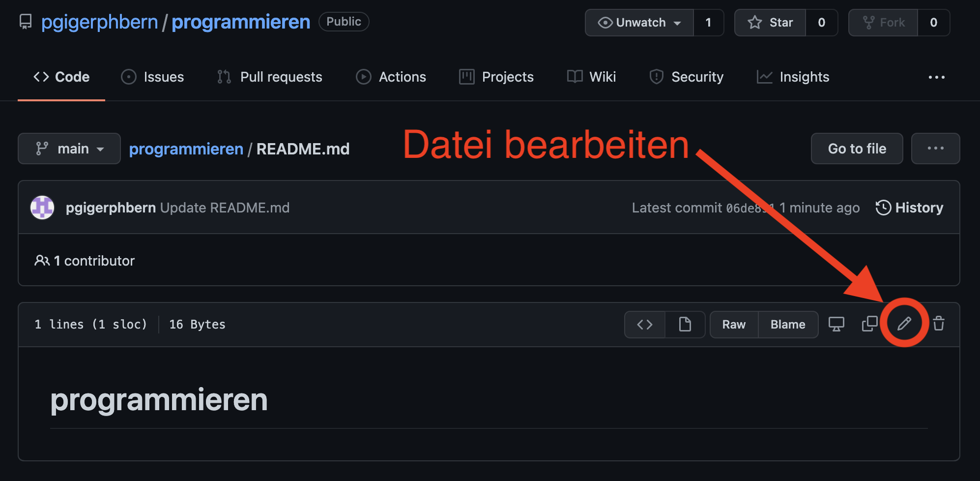Copy raw contents with the copy icon
980x481 pixels.
coord(869,324)
